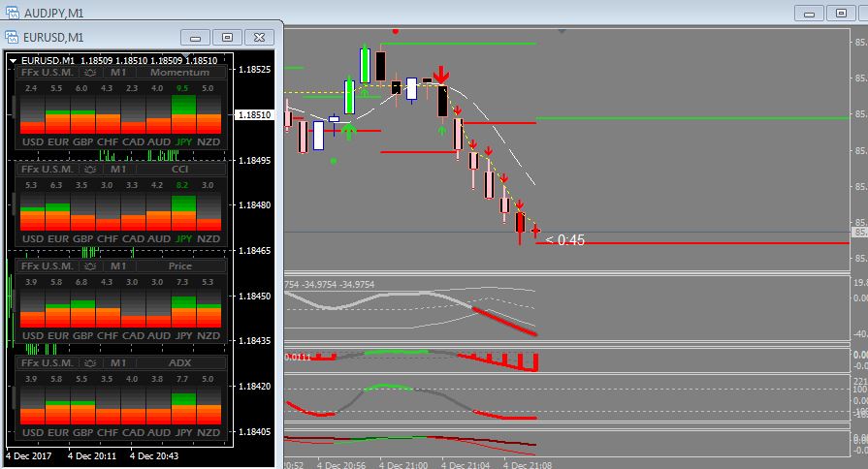868x469 pixels.
Task: Select AUD label in ADX panel
Action: 159,432
